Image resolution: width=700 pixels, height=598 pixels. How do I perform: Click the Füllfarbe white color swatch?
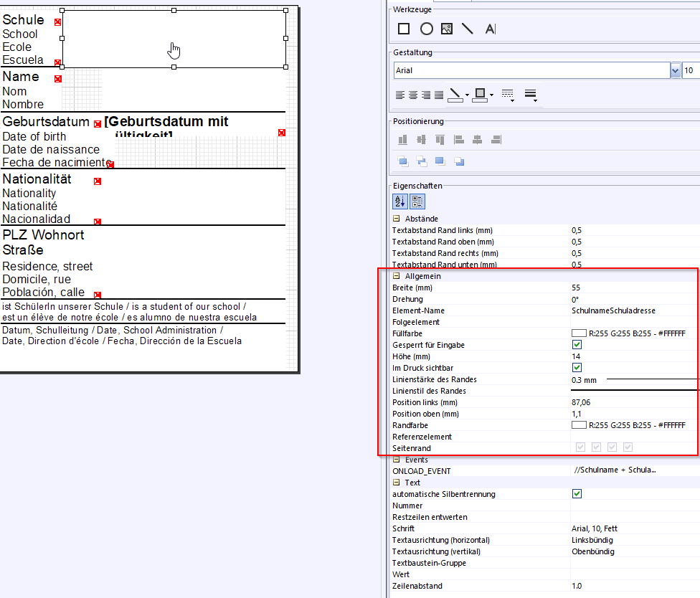(578, 333)
